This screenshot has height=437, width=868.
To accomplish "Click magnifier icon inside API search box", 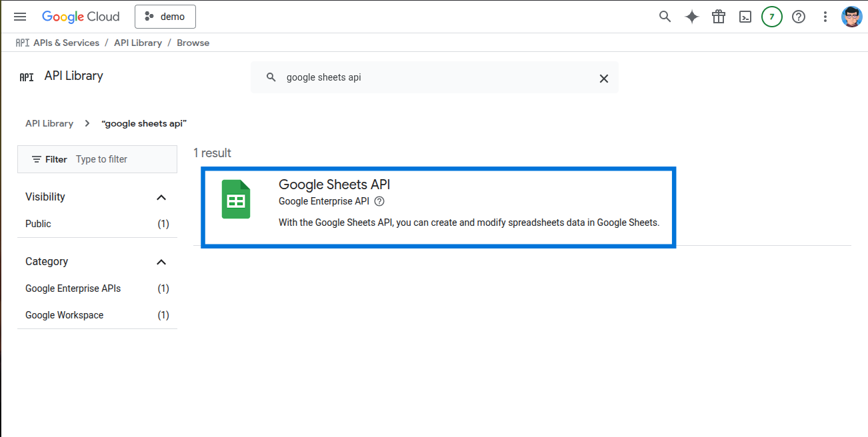I will [271, 77].
